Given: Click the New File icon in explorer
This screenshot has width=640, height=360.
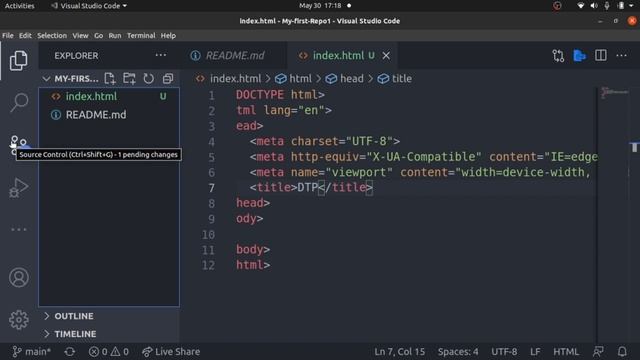Looking at the screenshot, I should 110,78.
